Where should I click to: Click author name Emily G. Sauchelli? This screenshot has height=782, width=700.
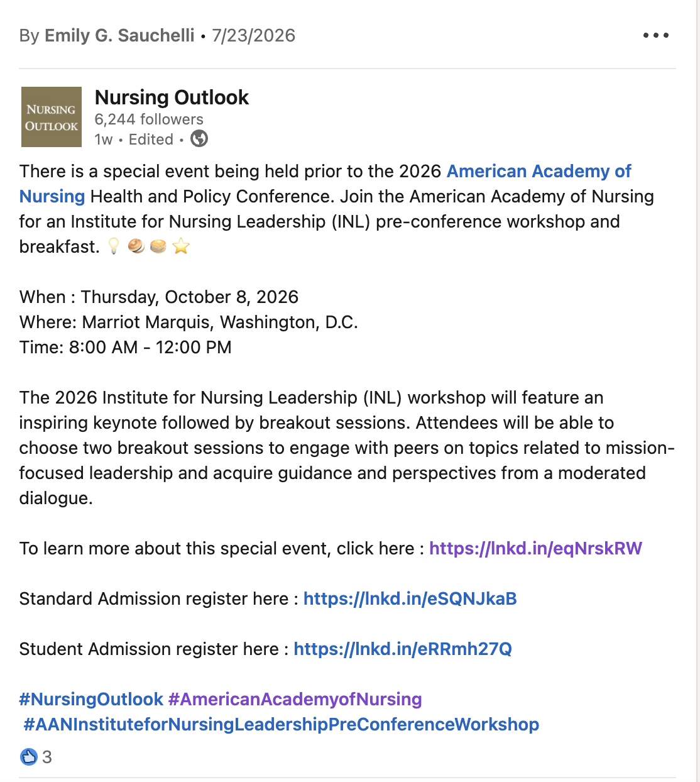pos(119,35)
